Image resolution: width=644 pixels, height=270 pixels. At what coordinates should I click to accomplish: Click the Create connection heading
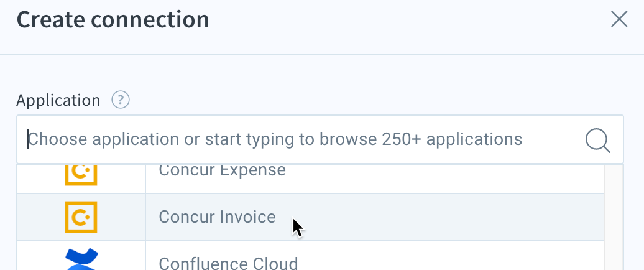(x=113, y=19)
